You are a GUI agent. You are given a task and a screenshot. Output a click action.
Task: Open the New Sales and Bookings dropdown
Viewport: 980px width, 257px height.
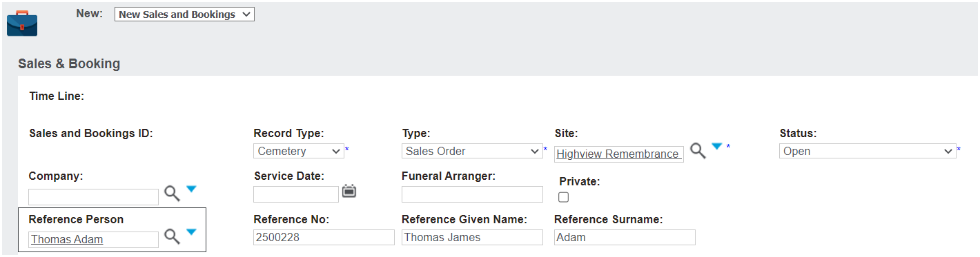(184, 14)
